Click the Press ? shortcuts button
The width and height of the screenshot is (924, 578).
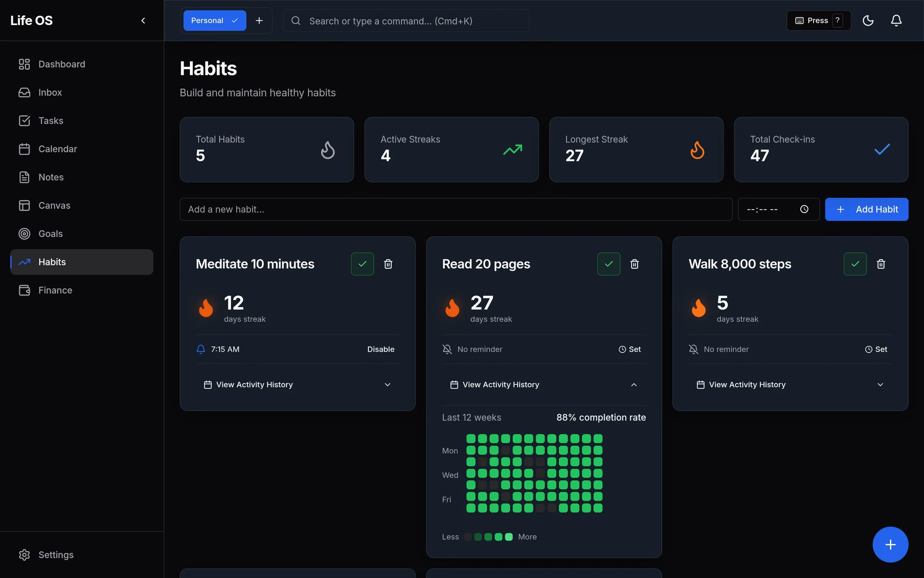819,20
